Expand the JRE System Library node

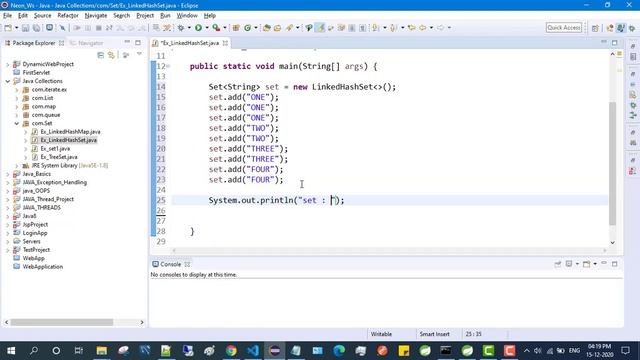(x=17, y=165)
